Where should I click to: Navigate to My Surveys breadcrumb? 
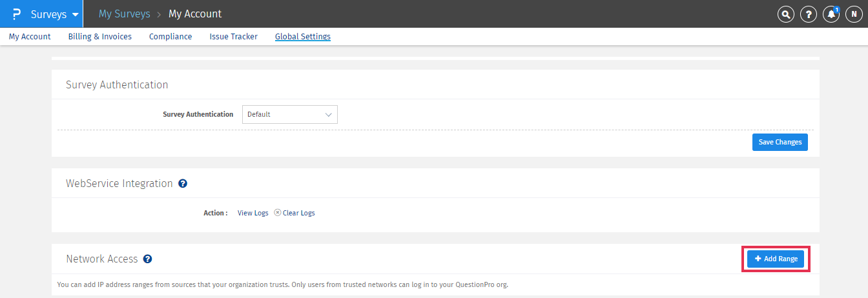[x=125, y=14]
